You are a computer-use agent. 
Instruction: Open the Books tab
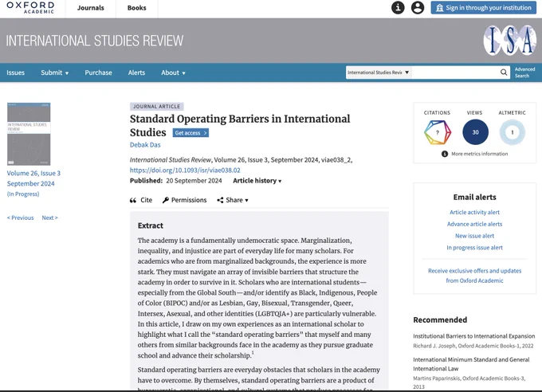point(137,8)
